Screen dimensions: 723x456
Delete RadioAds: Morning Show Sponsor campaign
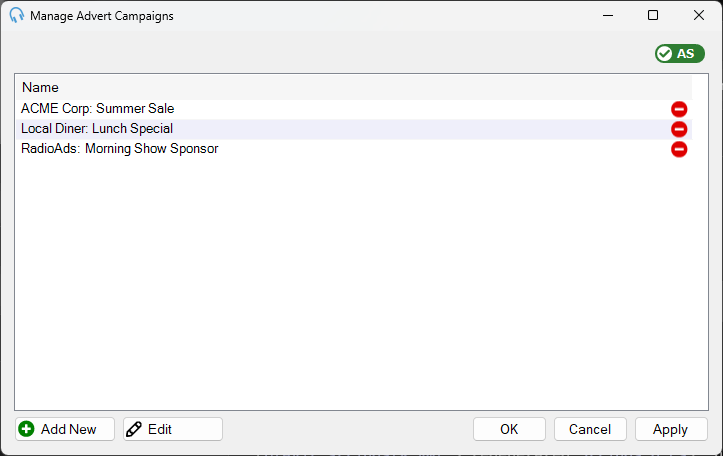[x=679, y=149]
